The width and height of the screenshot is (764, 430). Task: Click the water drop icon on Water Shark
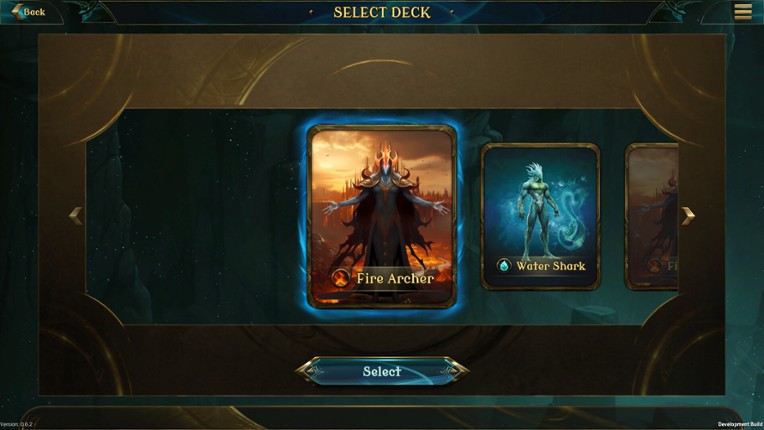504,266
